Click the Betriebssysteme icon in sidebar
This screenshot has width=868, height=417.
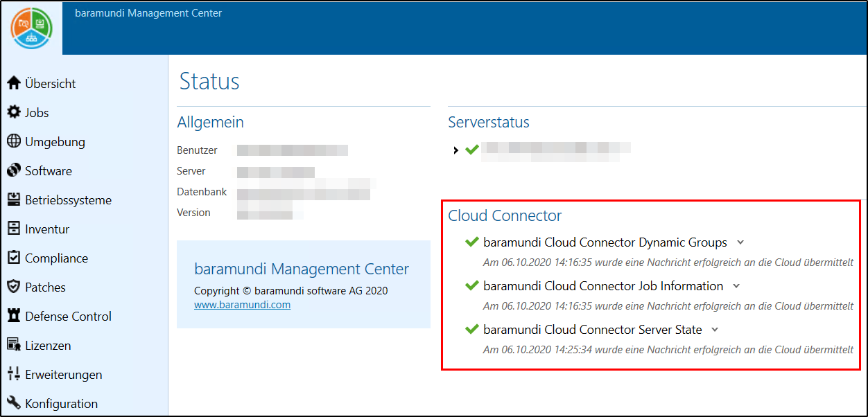pos(14,199)
